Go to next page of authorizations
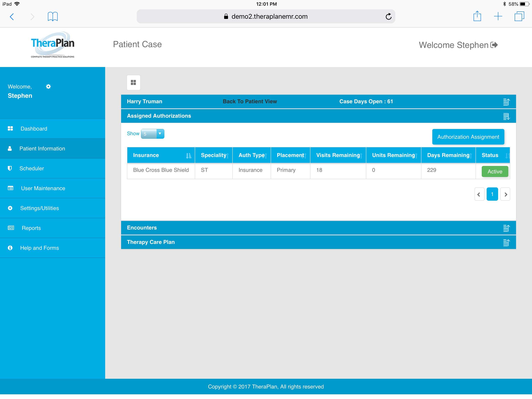Viewport: 532px width, 399px height. [x=505, y=194]
